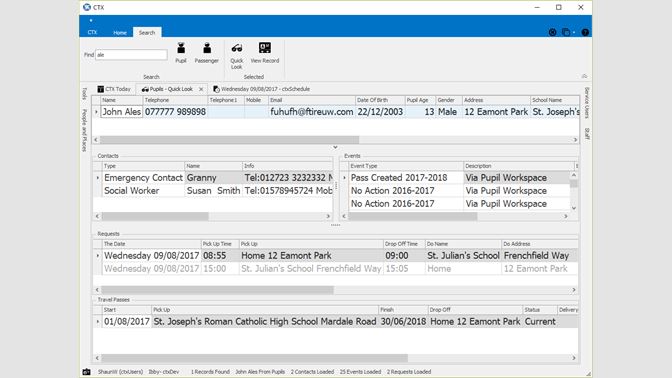The height and width of the screenshot is (378, 672).
Task: Select the Pass Created 2017-2018 event
Action: pos(406,178)
